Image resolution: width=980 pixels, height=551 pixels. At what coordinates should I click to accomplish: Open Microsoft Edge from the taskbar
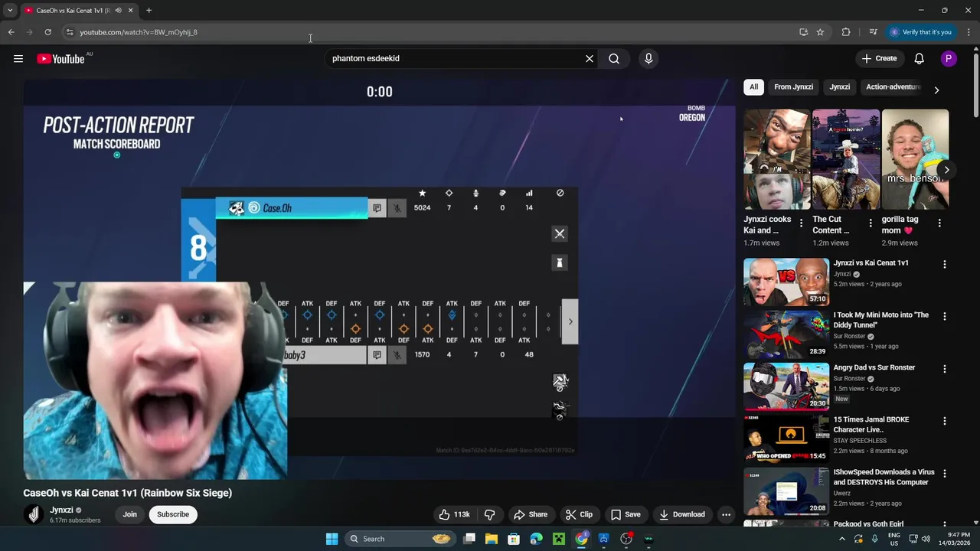(x=537, y=539)
